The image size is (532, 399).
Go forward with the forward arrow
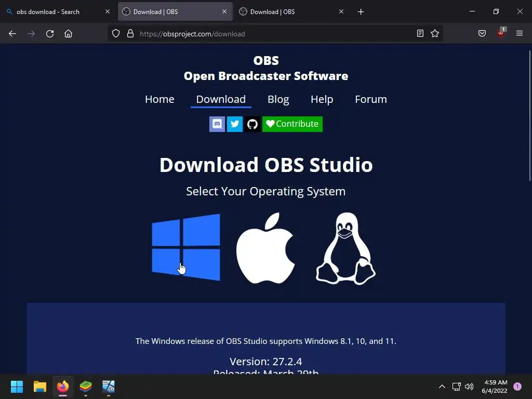pos(31,34)
